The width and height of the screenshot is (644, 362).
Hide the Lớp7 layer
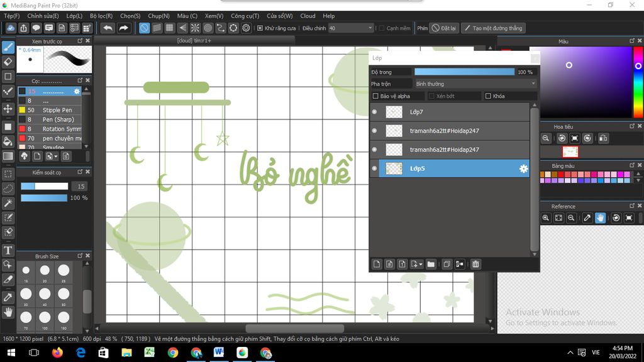coord(374,112)
